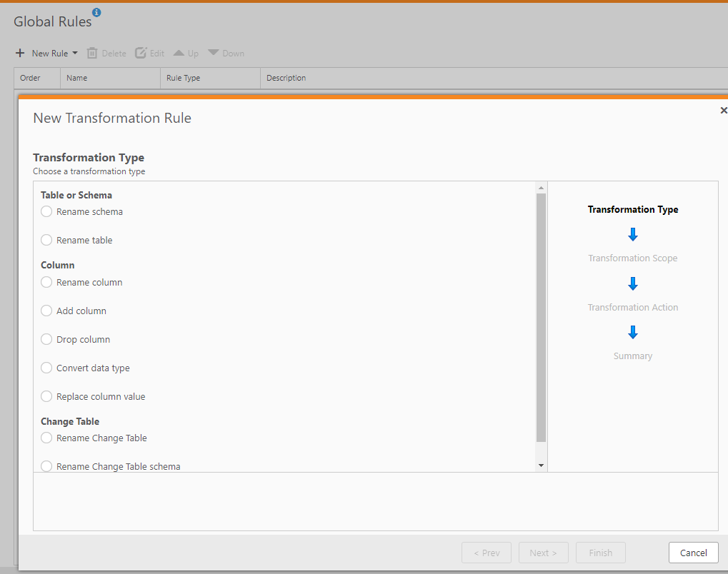Click scroll up arrow in transformation list
Viewport: 728px width, 574px height.
(x=541, y=188)
